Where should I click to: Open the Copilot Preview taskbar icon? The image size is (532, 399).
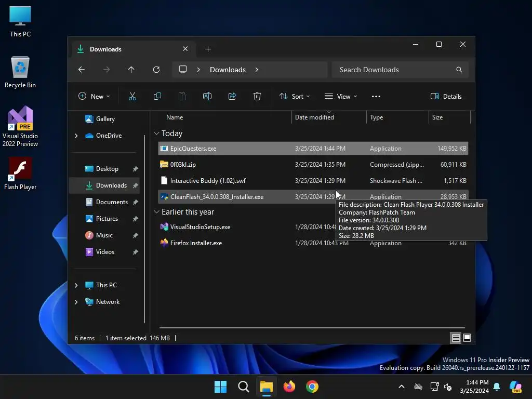coord(515,387)
